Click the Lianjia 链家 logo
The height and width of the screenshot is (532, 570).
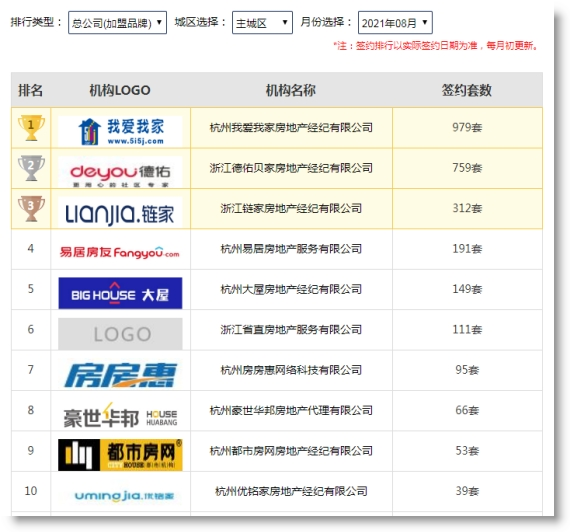120,212
